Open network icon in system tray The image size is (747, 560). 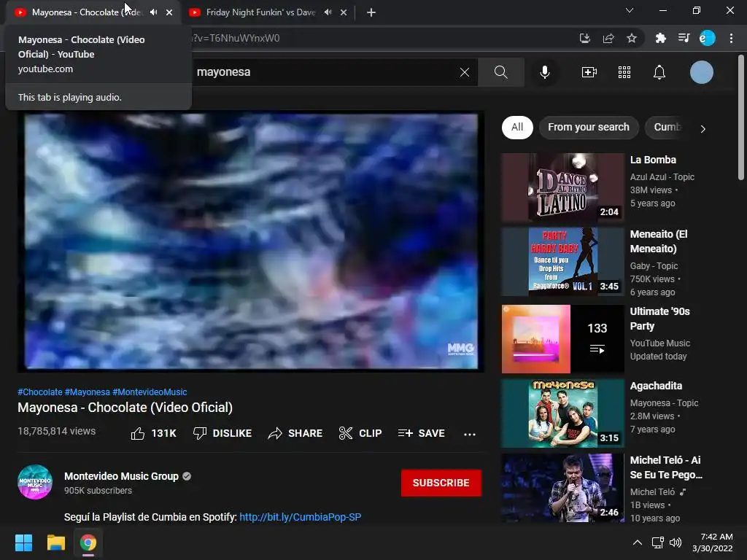coord(658,542)
